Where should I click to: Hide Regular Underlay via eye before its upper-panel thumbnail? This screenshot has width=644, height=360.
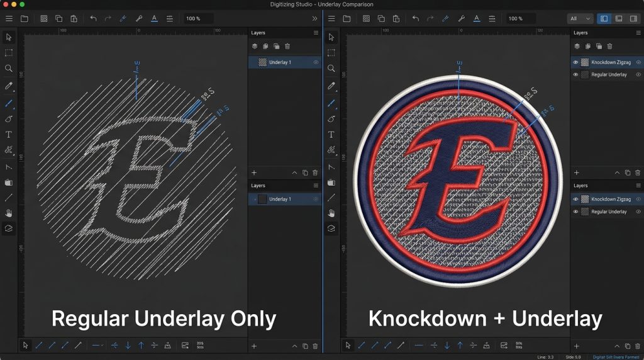point(575,75)
